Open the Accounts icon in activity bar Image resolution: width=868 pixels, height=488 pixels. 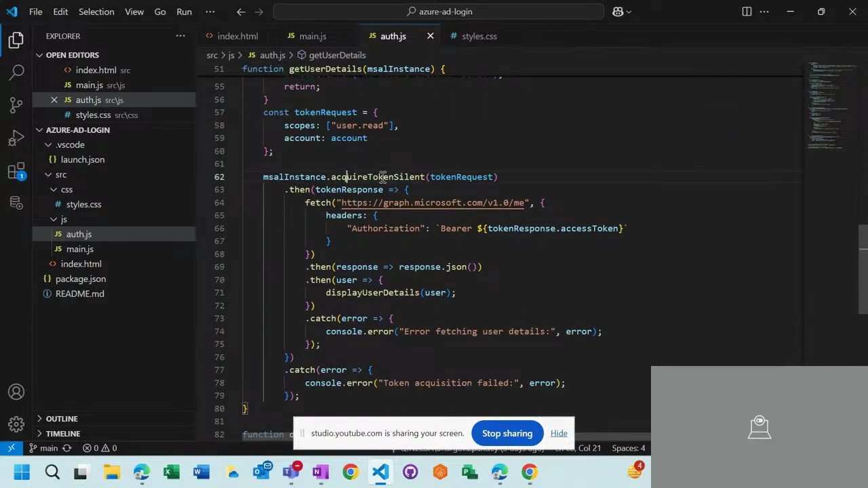click(x=16, y=392)
